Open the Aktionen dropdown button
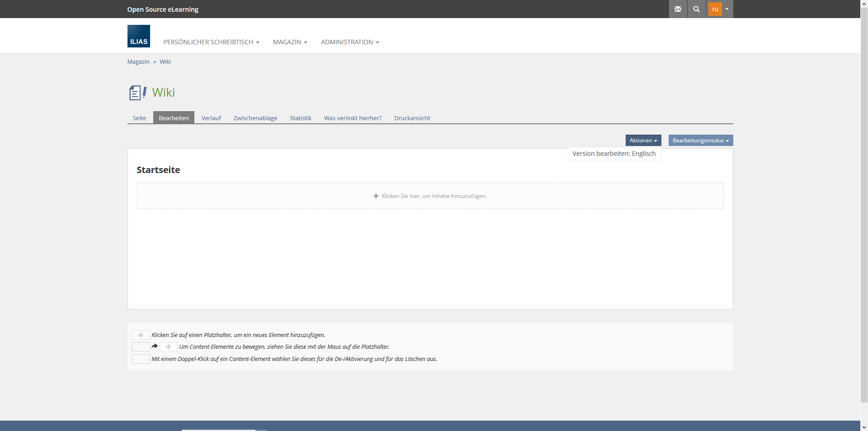Image resolution: width=868 pixels, height=431 pixels. [643, 141]
